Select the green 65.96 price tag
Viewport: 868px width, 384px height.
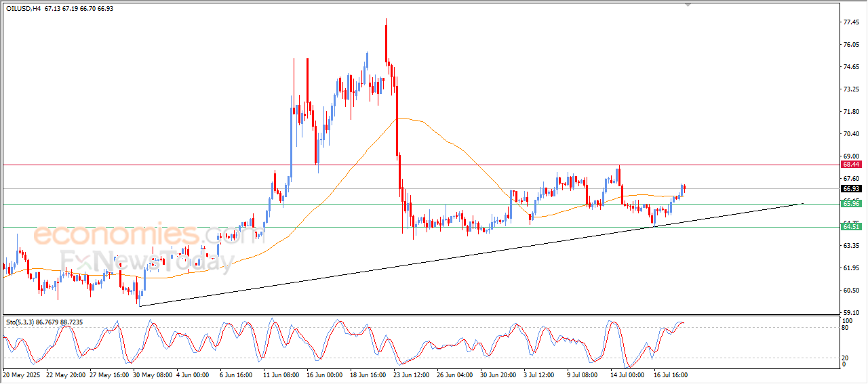(850, 203)
